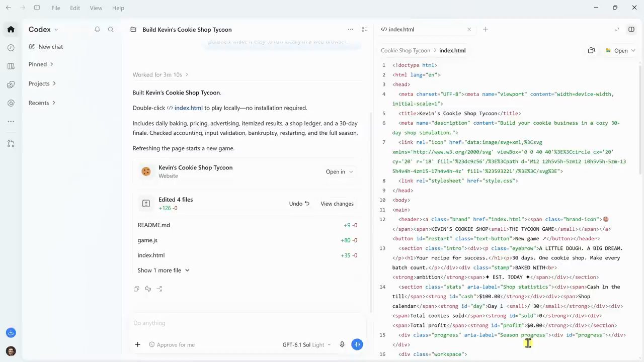Add attachment with plus icon
This screenshot has height=362, width=644.
click(137, 344)
